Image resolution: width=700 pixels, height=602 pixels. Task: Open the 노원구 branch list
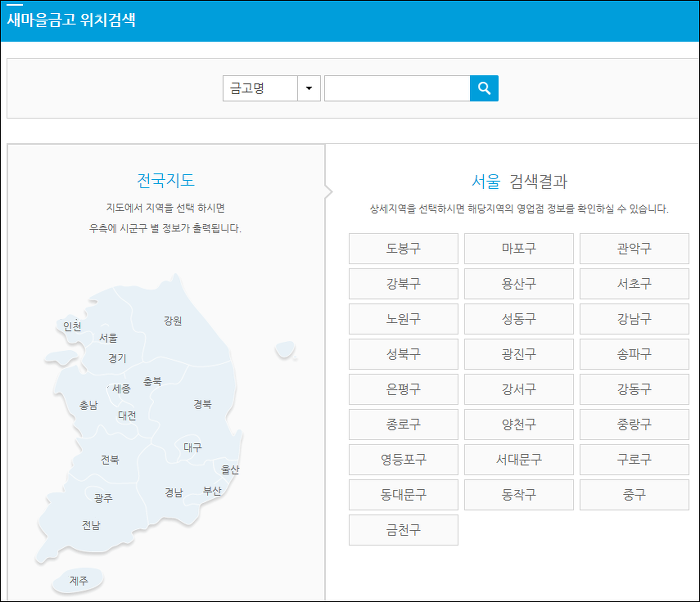click(404, 319)
